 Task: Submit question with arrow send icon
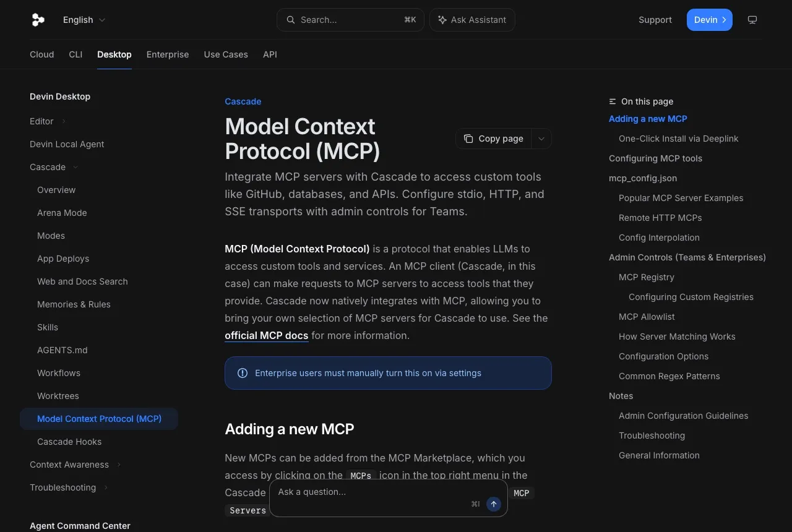coord(493,504)
